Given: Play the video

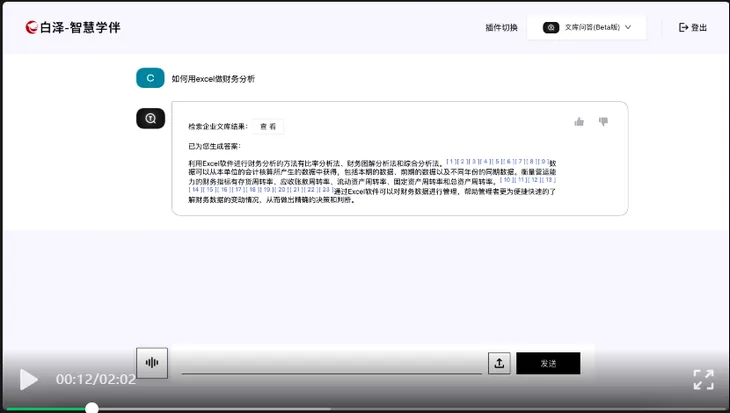Looking at the screenshot, I should coord(28,379).
